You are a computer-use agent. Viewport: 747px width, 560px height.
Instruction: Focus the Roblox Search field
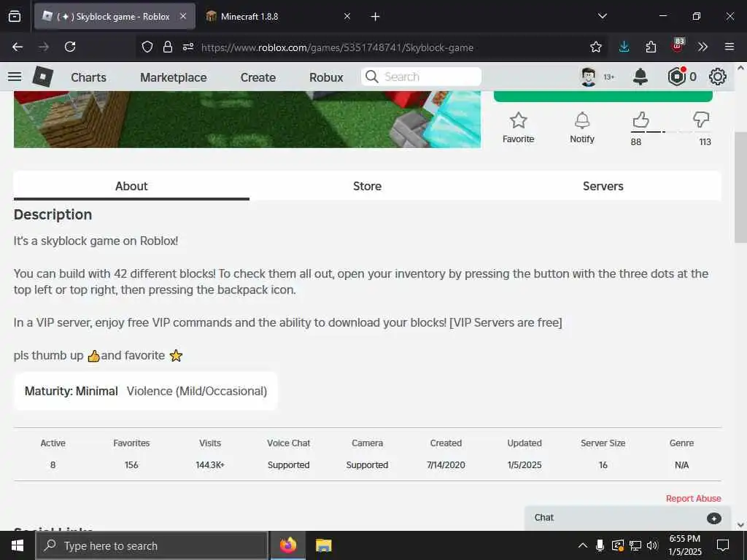[x=421, y=77]
